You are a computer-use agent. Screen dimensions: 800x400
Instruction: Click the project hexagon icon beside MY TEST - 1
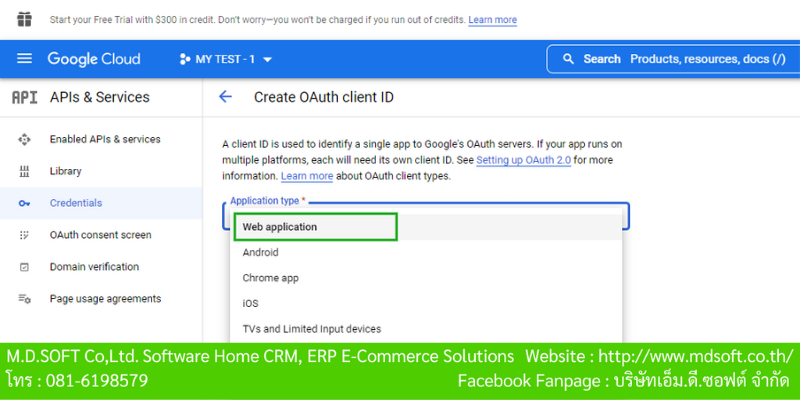(x=185, y=59)
